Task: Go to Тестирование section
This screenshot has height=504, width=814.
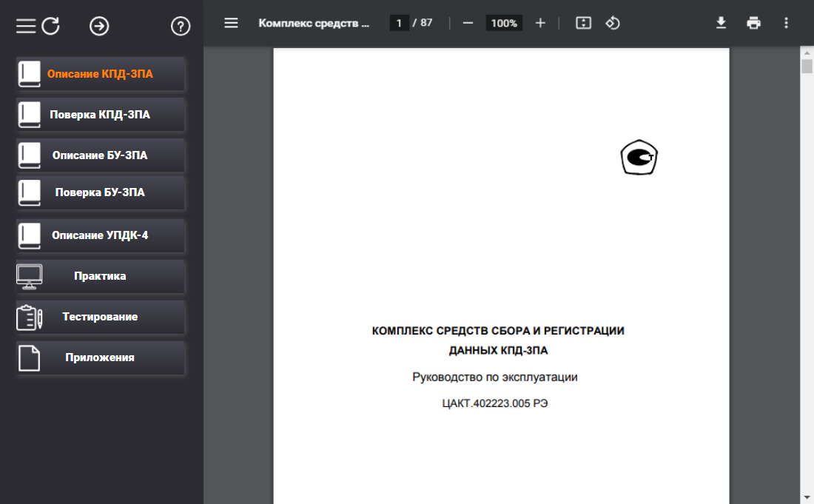Action: pos(101,317)
